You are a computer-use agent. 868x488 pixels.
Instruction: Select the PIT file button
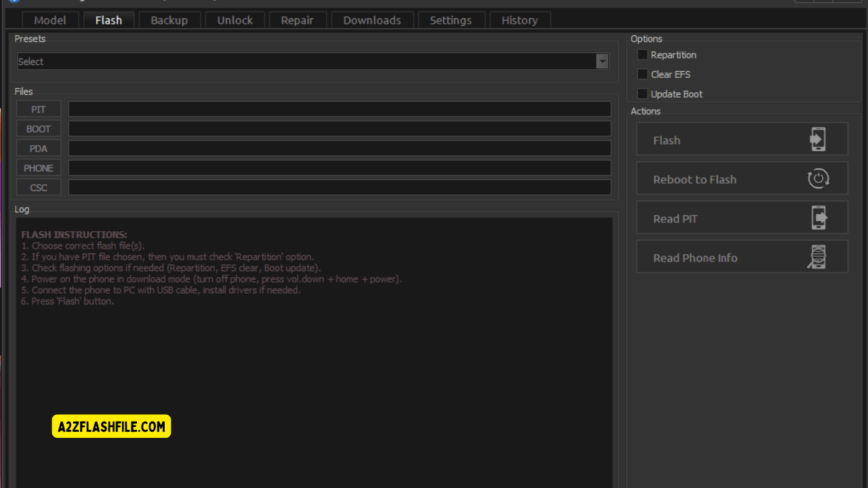point(38,108)
